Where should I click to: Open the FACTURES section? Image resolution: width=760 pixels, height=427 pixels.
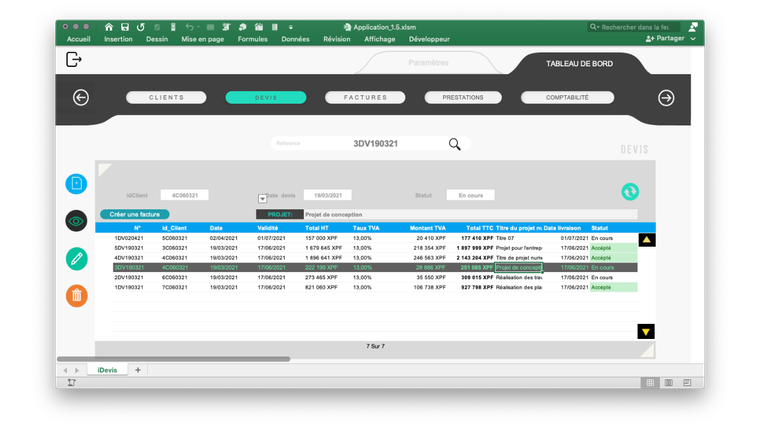tap(365, 97)
